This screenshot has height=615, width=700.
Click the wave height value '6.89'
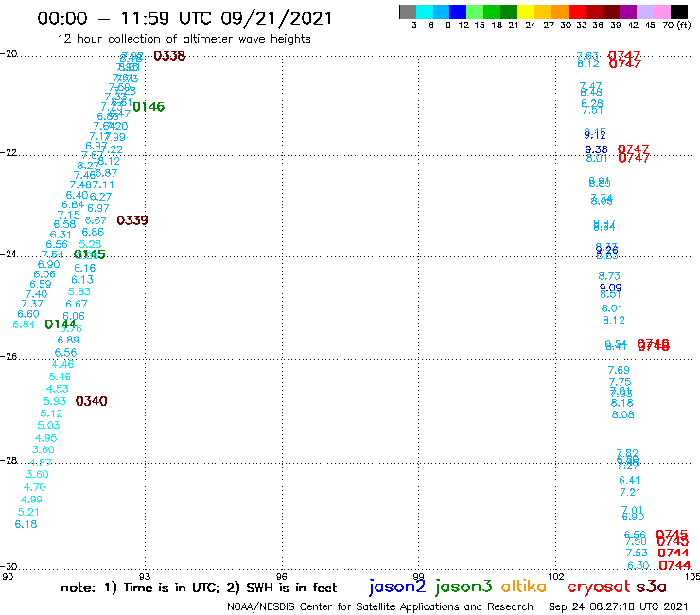[68, 340]
